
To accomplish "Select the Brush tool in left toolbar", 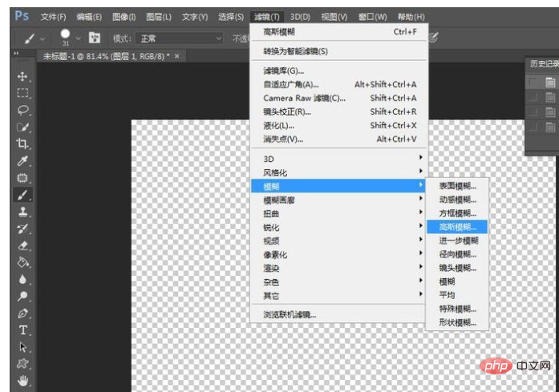I will coord(22,195).
